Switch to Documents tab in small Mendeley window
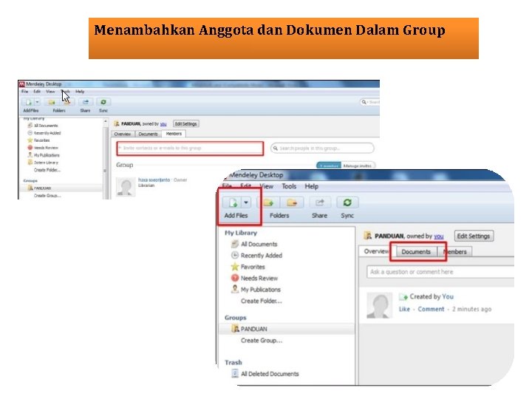Viewport: 532px width, 399px height. pos(149,134)
